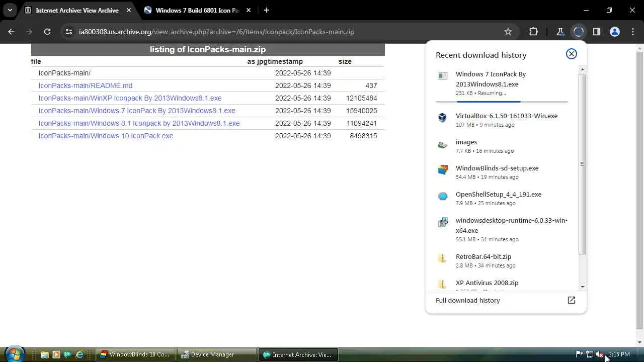Close the download history popup
This screenshot has height=362, width=644.
point(571,54)
